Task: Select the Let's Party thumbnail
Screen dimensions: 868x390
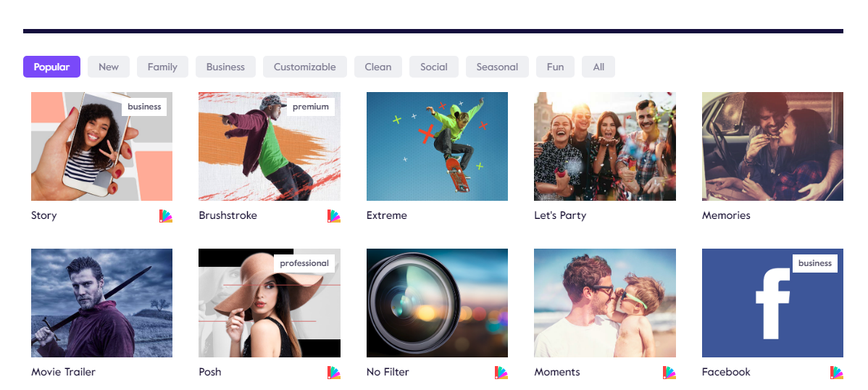Action: 605,146
